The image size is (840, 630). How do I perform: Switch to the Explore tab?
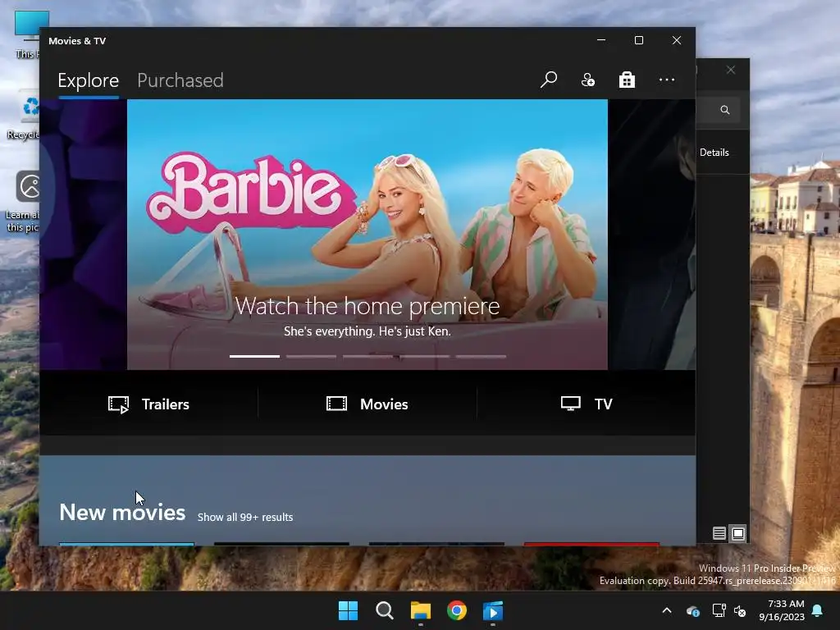pyautogui.click(x=89, y=80)
